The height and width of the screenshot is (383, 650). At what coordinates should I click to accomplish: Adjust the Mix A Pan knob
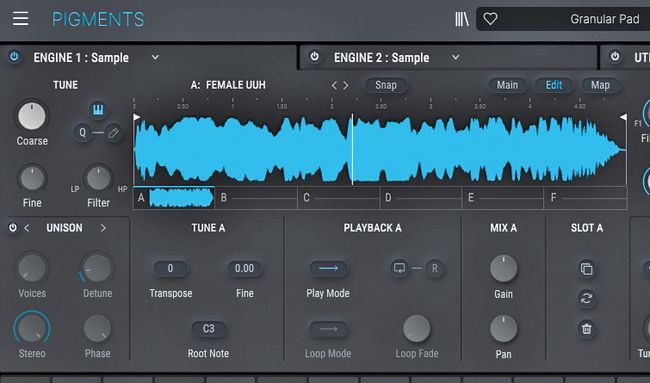503,329
